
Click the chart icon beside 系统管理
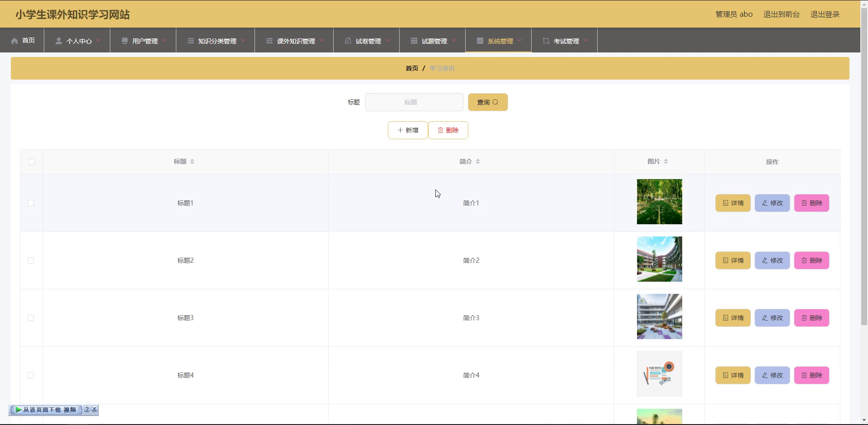pyautogui.click(x=480, y=41)
